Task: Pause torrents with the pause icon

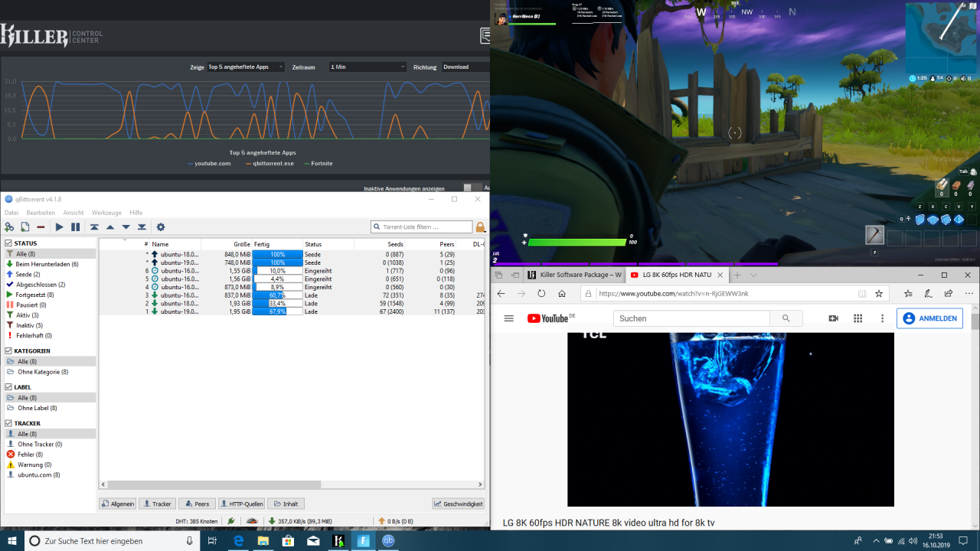Action: [75, 227]
